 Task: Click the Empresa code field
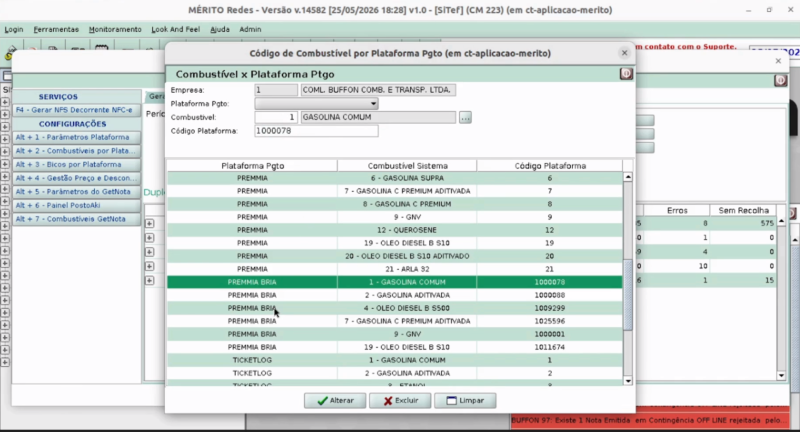(276, 90)
